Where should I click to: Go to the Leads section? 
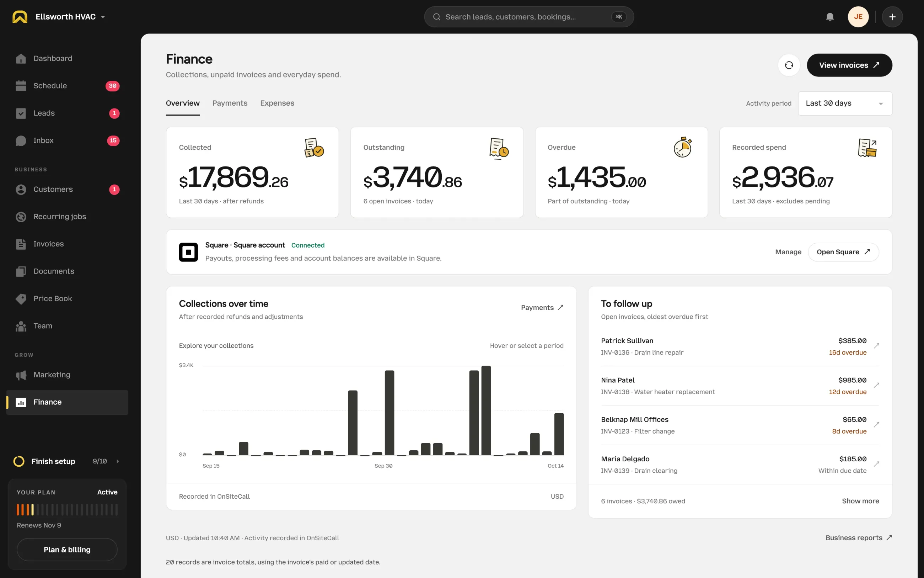pos(67,113)
